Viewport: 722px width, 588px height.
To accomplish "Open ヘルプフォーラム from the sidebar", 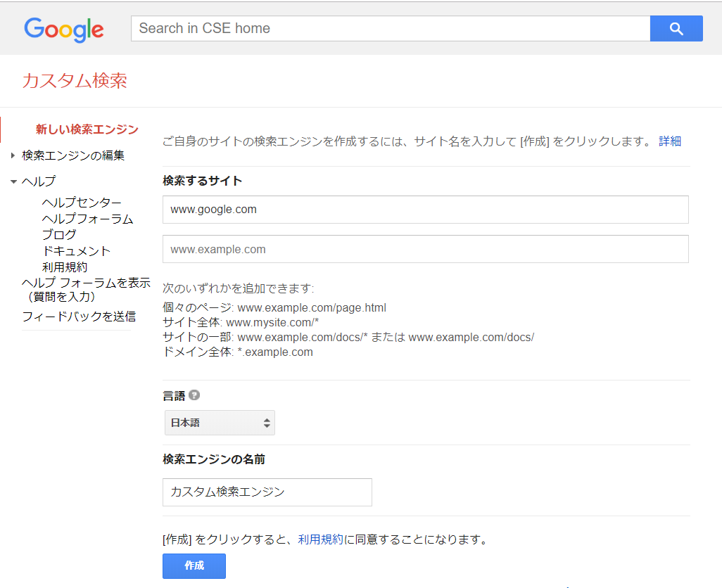I will pyautogui.click(x=86, y=219).
